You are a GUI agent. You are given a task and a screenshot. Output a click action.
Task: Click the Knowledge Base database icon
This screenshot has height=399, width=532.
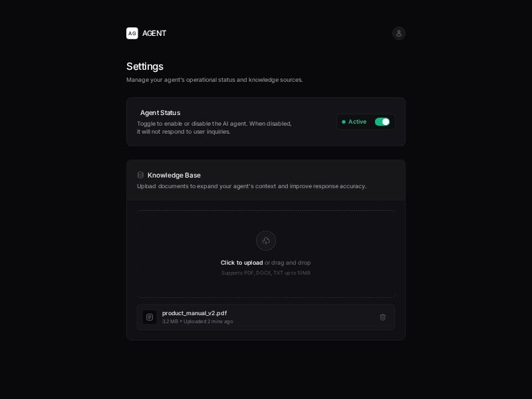click(140, 175)
